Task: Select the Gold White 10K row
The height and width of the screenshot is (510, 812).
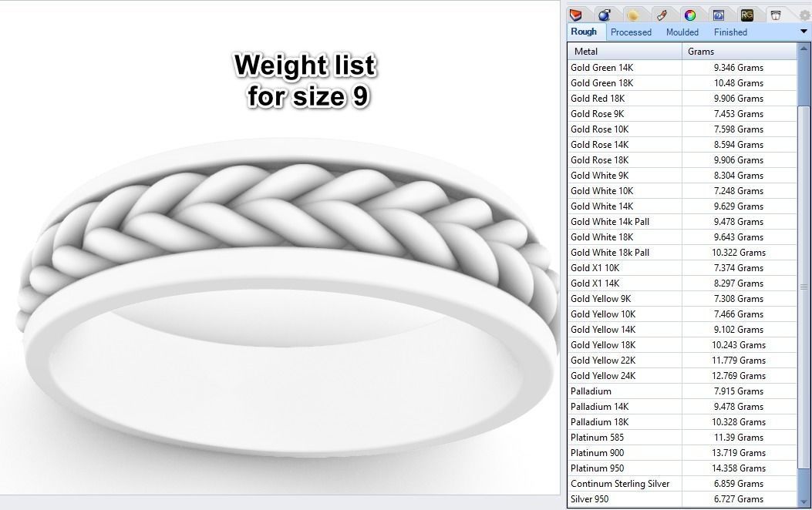Action: (682, 191)
